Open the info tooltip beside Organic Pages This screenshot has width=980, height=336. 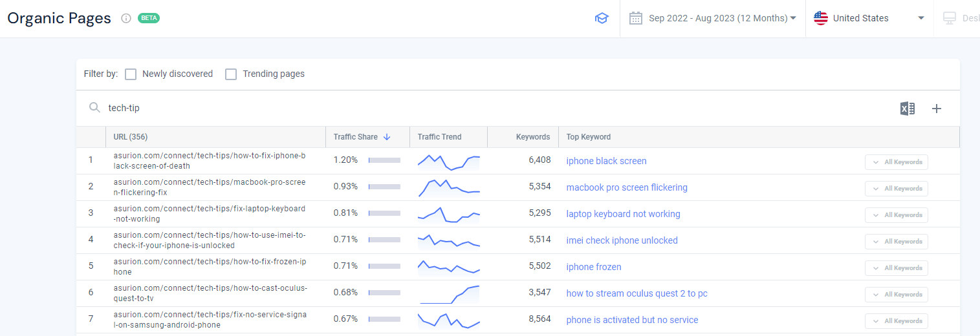pyautogui.click(x=126, y=18)
